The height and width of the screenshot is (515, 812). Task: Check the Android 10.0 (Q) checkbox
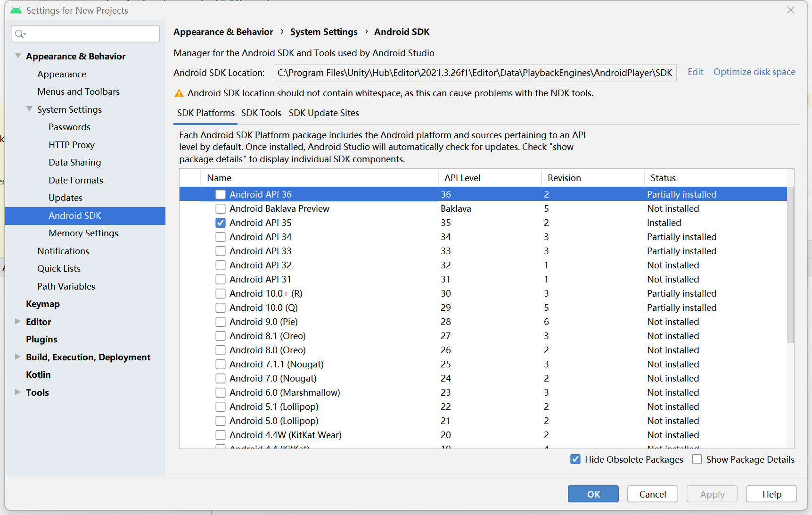coord(221,307)
